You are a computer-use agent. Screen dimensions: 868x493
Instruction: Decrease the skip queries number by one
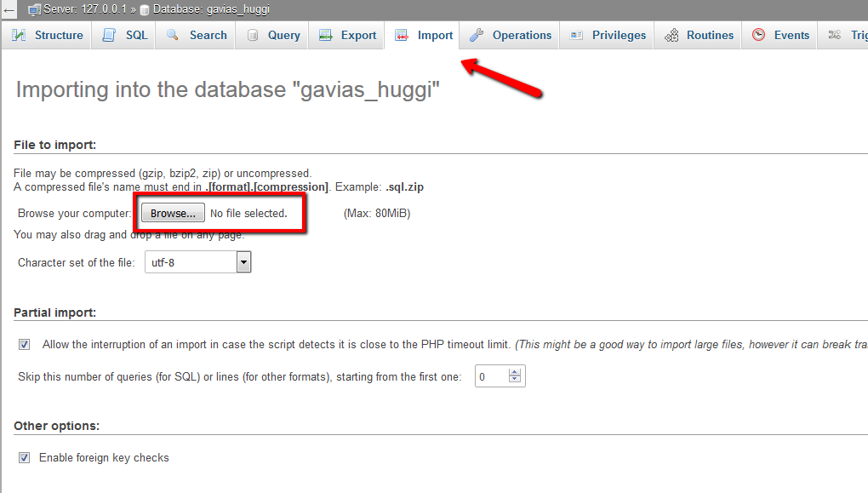515,380
